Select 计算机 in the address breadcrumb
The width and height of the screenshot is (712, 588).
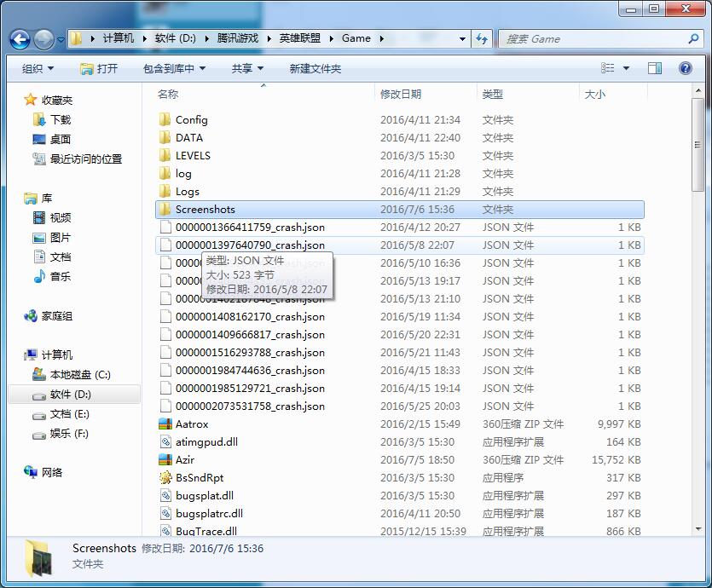pyautogui.click(x=118, y=38)
